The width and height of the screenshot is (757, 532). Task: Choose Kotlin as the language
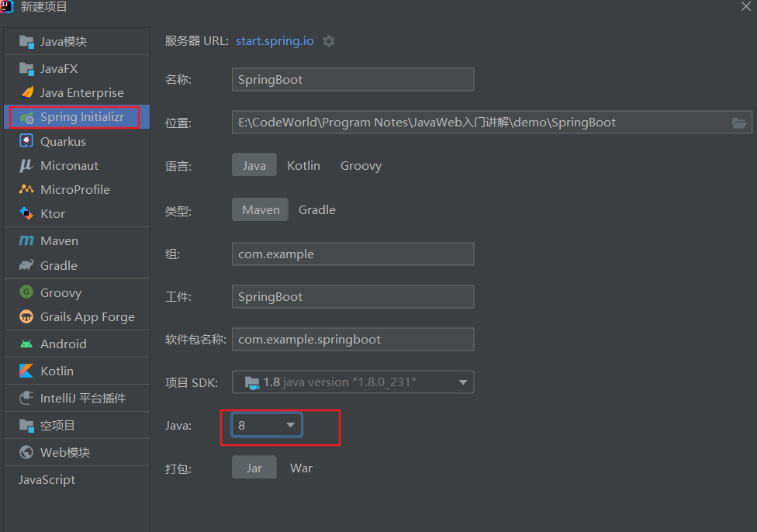coord(304,166)
